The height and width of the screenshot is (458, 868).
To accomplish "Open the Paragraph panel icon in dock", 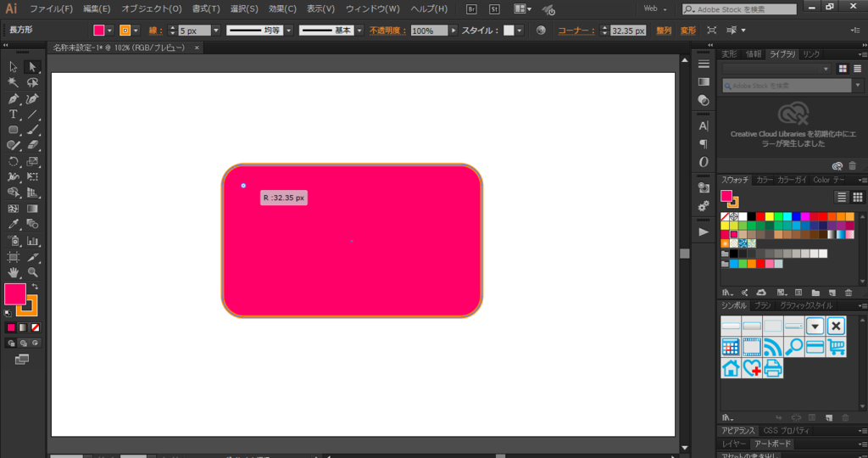I will 704,144.
